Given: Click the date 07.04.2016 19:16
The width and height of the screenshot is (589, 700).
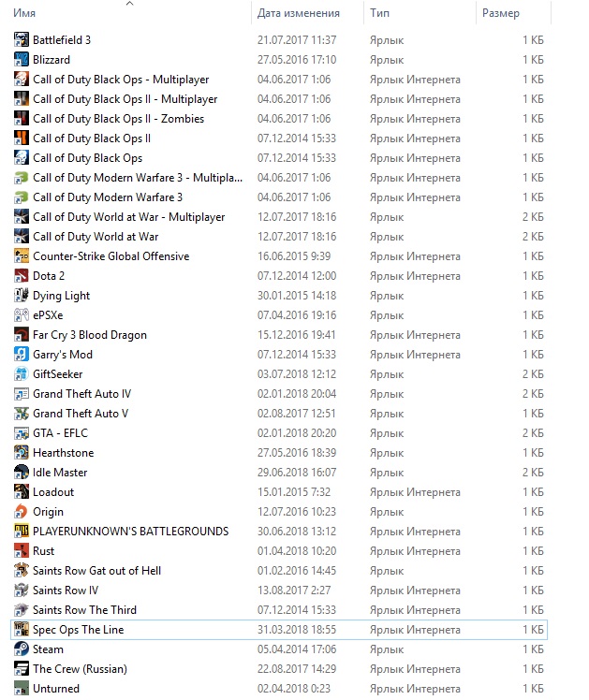Looking at the screenshot, I should pos(297,315).
